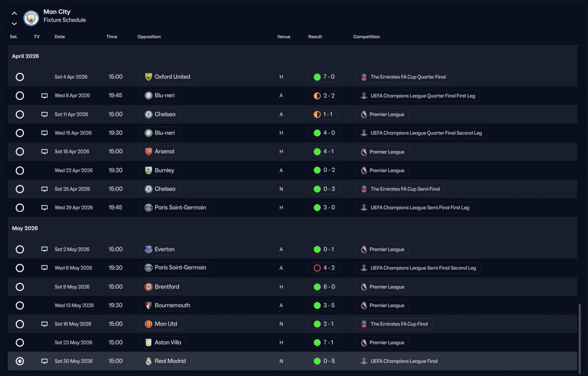Click the Aston Villa club crest
Image resolution: width=588 pixels, height=376 pixels.
click(x=148, y=342)
